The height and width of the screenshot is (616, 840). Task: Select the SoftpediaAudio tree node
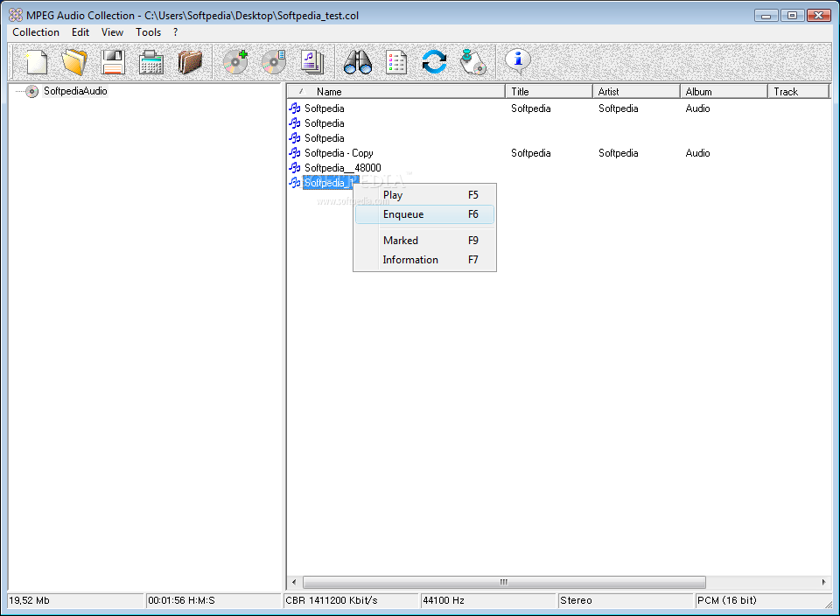pyautogui.click(x=75, y=91)
